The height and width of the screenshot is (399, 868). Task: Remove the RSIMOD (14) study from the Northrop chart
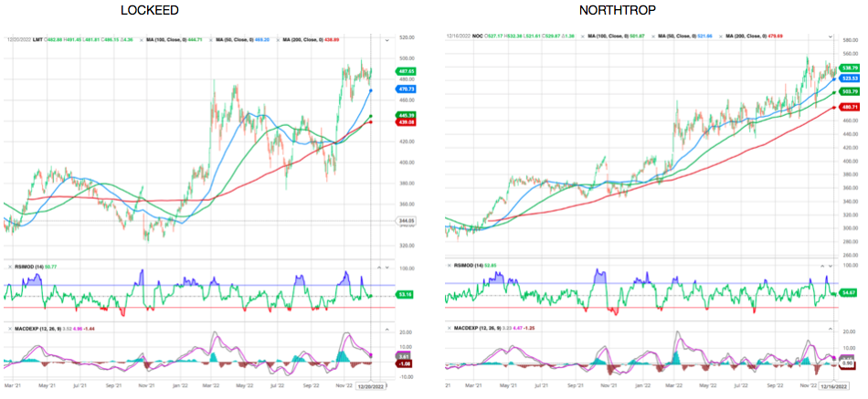449,265
